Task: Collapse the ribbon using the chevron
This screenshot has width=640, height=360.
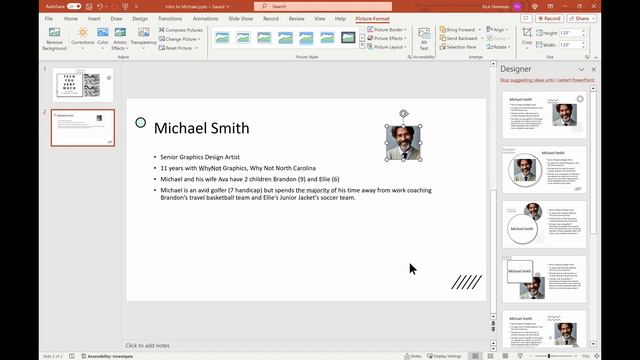Action: 596,58
